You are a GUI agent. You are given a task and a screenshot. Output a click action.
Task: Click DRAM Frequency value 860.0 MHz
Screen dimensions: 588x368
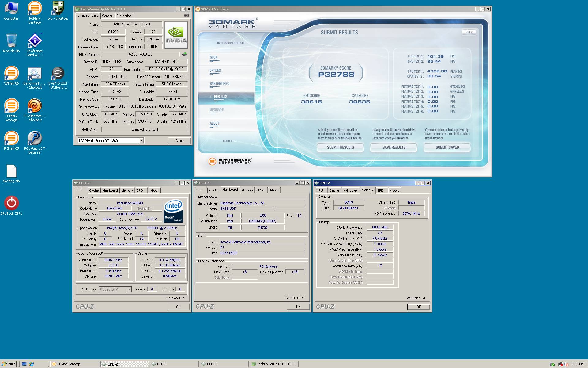[380, 227]
